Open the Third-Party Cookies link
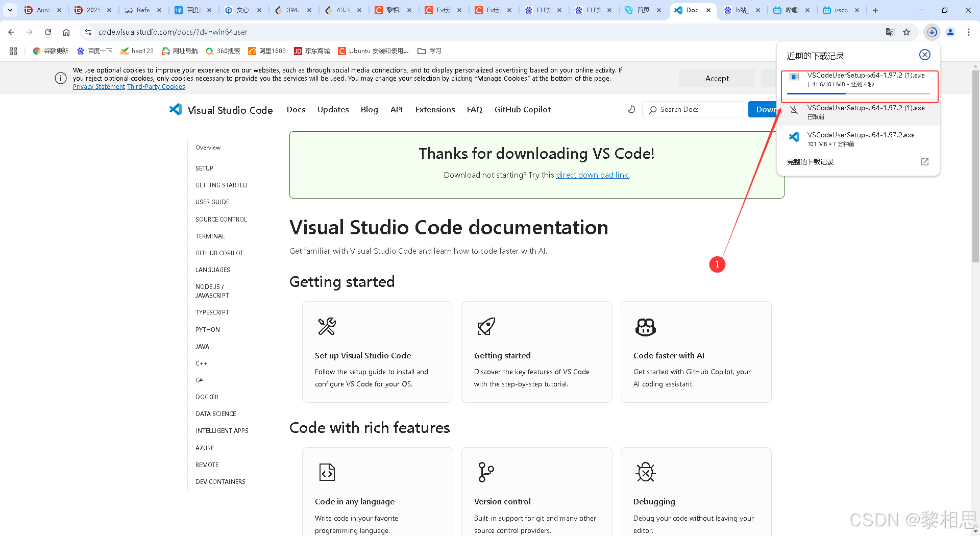 click(156, 87)
